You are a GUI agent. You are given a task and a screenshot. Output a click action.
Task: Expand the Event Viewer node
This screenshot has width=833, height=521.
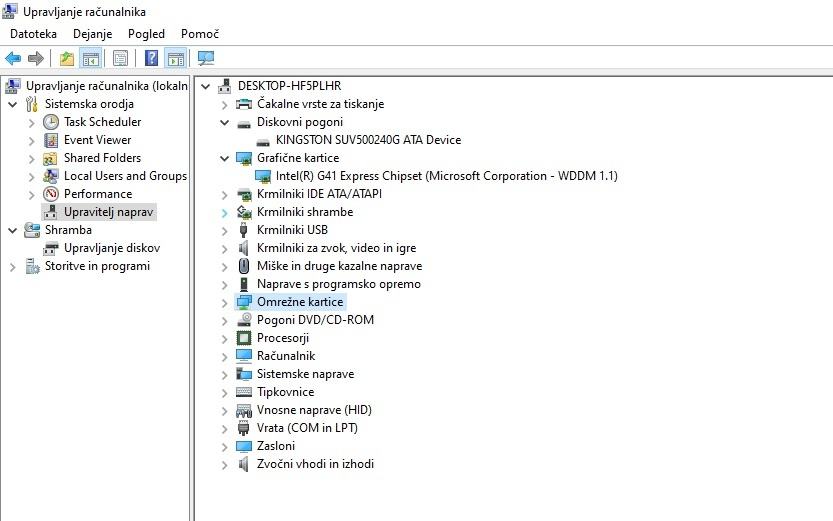click(x=31, y=141)
